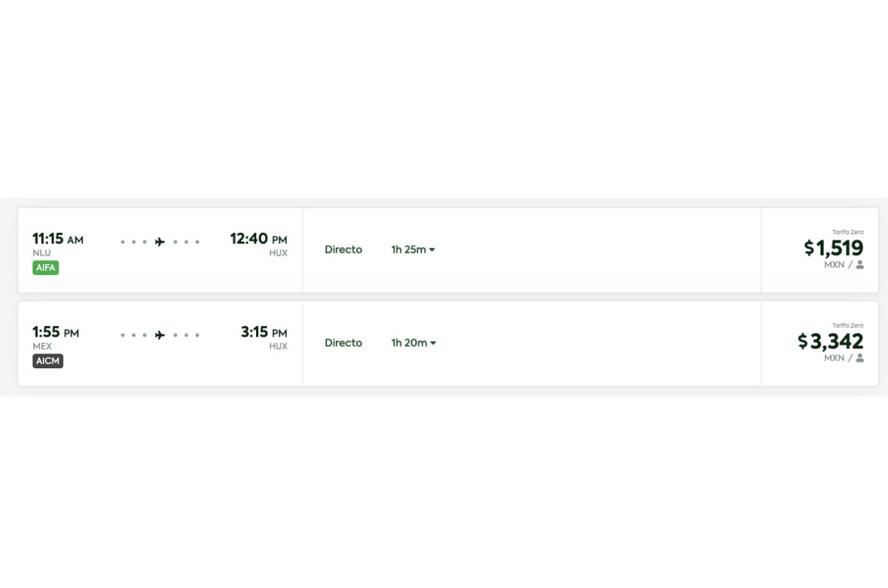Click the airplane icon on the 11:15 AM flight

160,242
